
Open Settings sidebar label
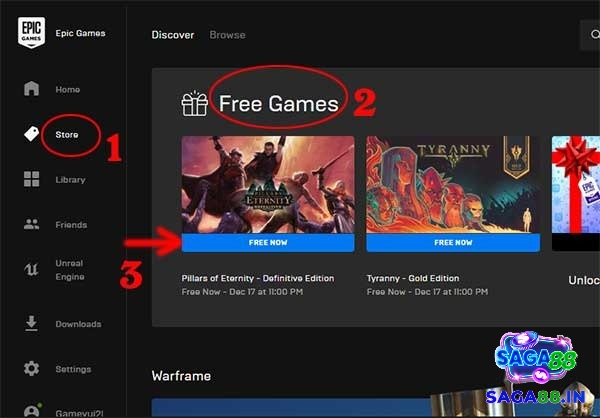pos(73,369)
